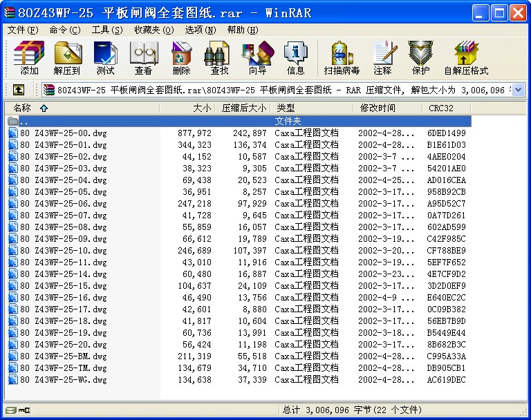Screen dimensions: 531x420
Task: Open the 文件(F) menu
Action: pyautogui.click(x=23, y=30)
